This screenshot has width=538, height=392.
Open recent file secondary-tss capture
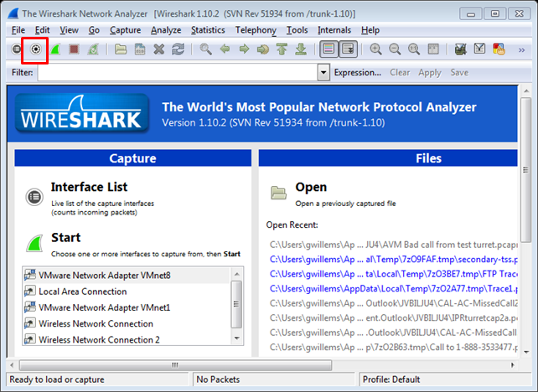394,260
